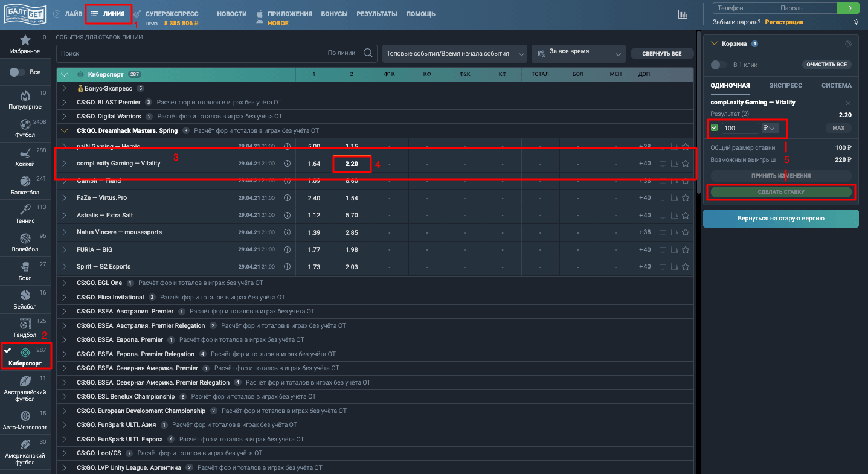Click the Свернуть все button

662,54
